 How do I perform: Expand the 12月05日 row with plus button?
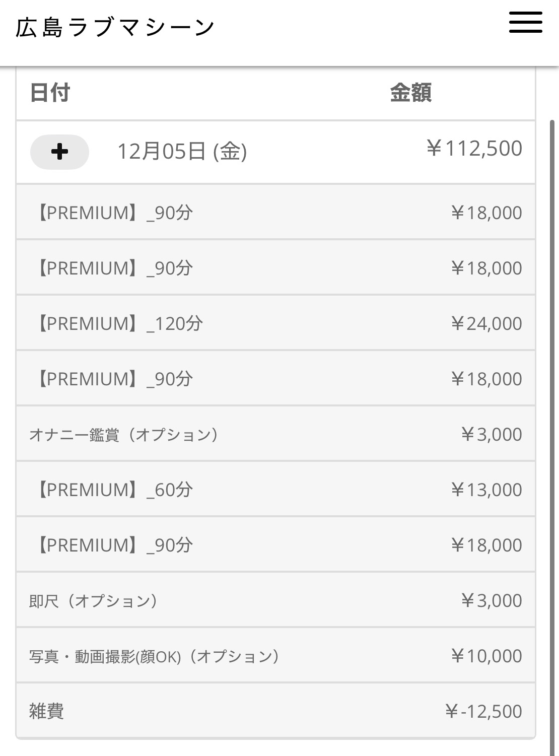[x=59, y=152]
